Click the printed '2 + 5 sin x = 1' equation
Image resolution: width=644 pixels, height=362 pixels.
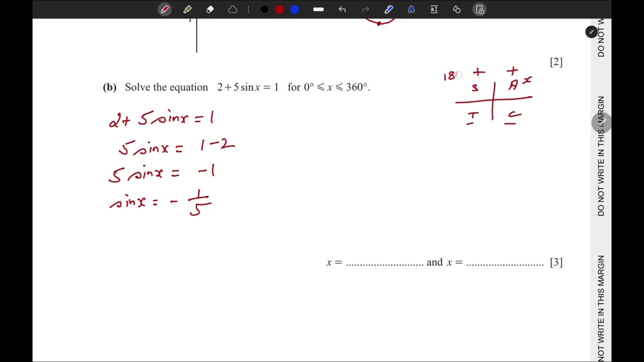coord(248,87)
